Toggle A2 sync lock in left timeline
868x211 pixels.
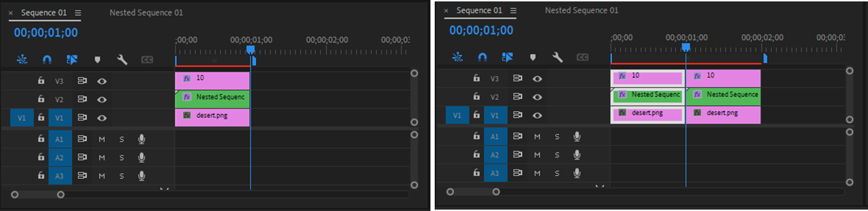click(82, 157)
